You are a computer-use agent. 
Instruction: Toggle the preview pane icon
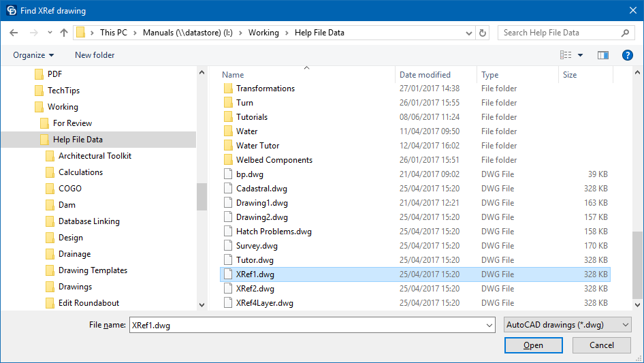point(602,55)
